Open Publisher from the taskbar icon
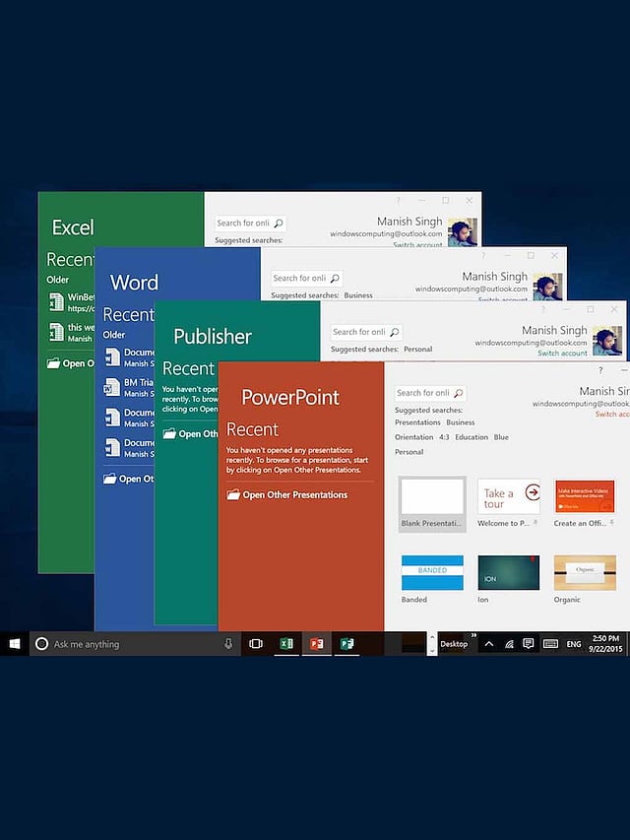The image size is (630, 840). [346, 644]
